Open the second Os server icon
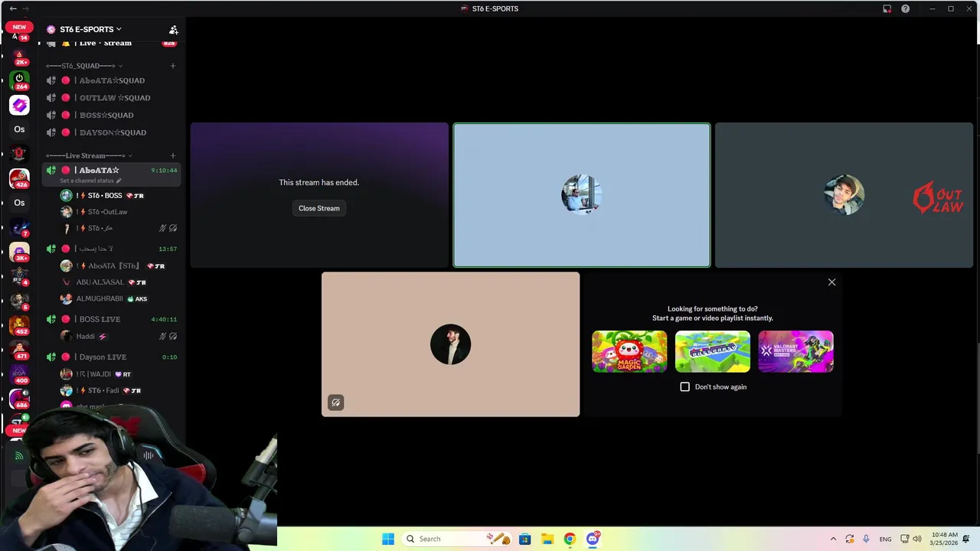The height and width of the screenshot is (551, 980). (x=19, y=203)
